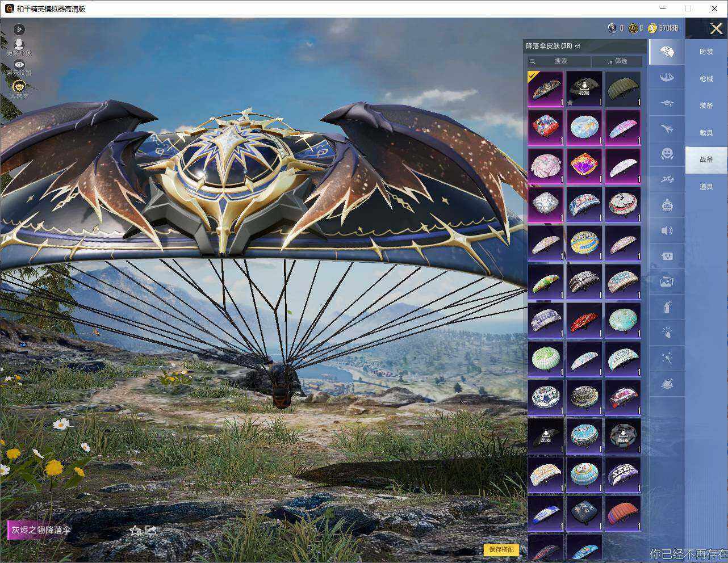The width and height of the screenshot is (728, 563).
Task: Select the parachute category icon in sidebar
Action: (x=667, y=52)
